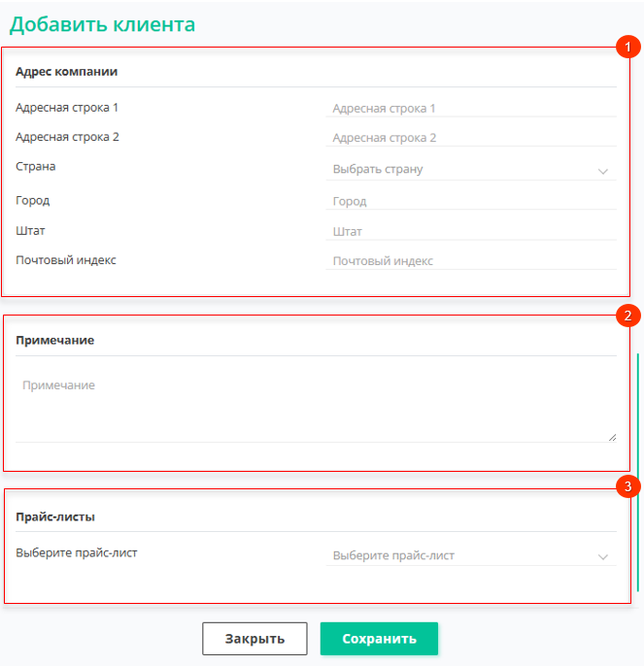Viewport: 644px width, 666px height.
Task: Click the Адрес компании section heading
Action: tap(67, 72)
